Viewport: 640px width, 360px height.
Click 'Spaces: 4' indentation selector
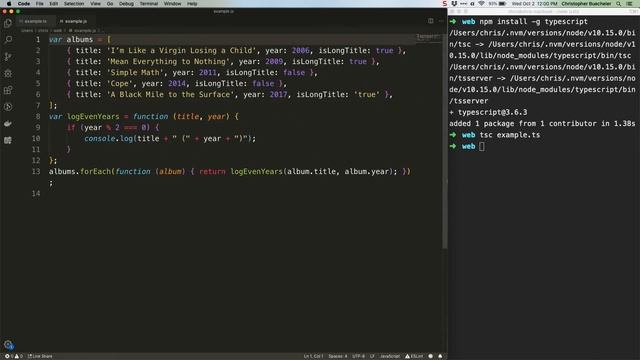point(338,356)
